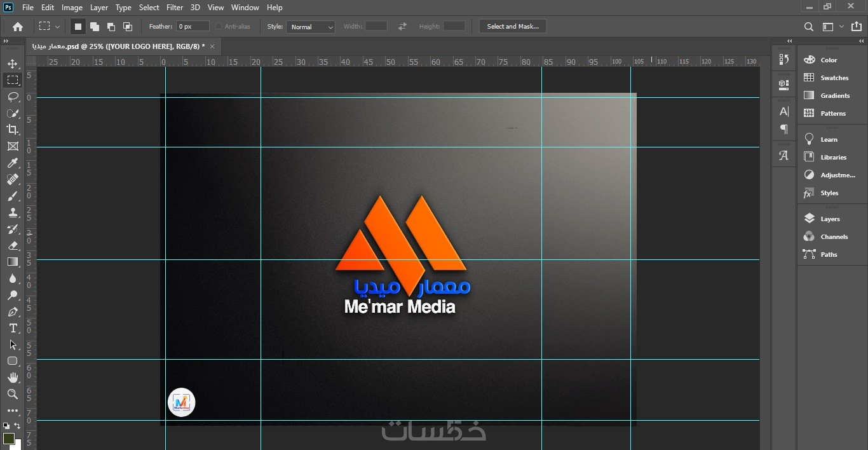Viewport: 868px width, 450px height.
Task: Select the Rectangular Marquee tool in toolbox
Action: click(13, 80)
